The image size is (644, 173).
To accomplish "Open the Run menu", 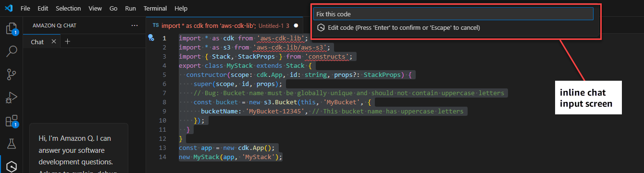I will [130, 9].
